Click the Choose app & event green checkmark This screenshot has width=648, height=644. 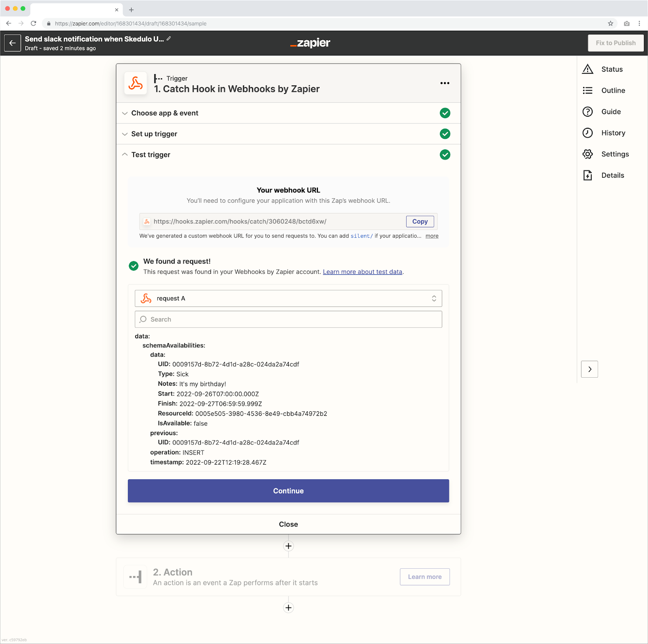pos(445,113)
